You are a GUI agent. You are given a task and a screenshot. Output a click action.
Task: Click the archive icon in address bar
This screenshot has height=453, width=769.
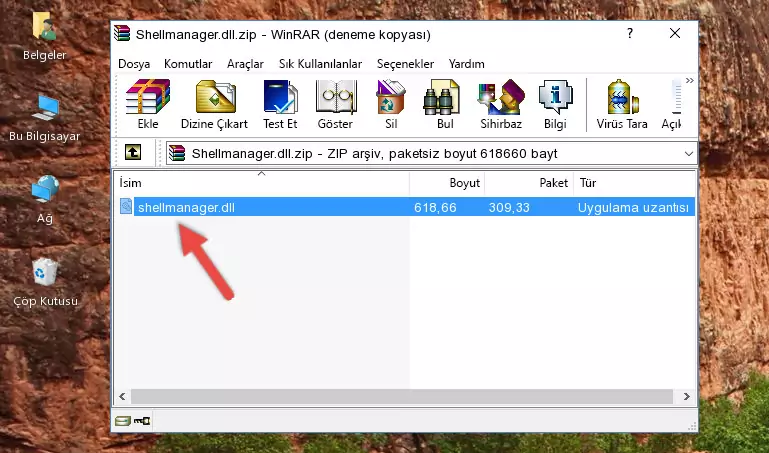(177, 153)
